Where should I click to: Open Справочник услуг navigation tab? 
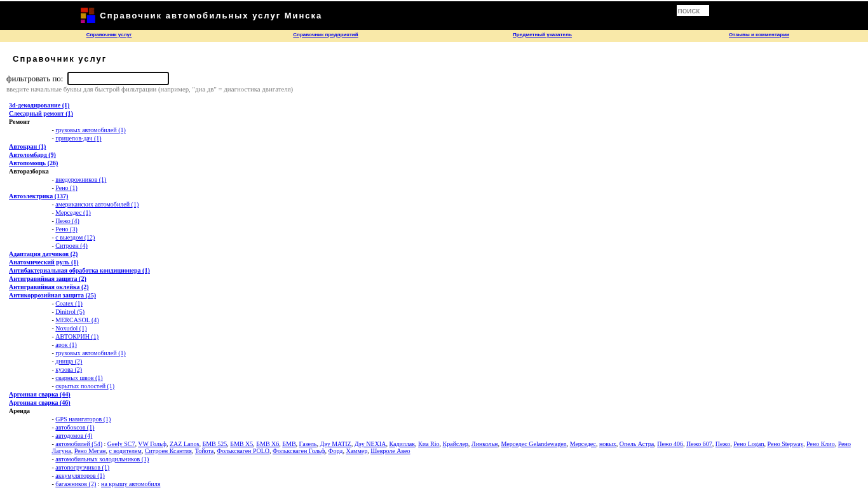click(x=109, y=35)
